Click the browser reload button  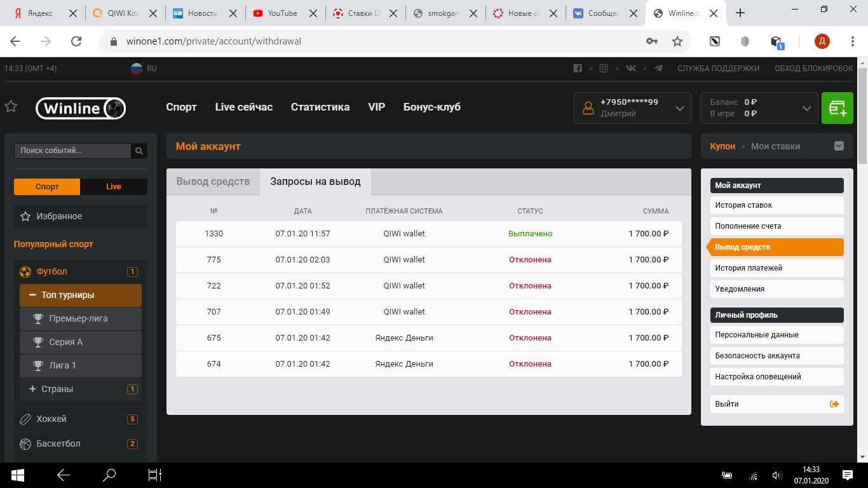76,41
